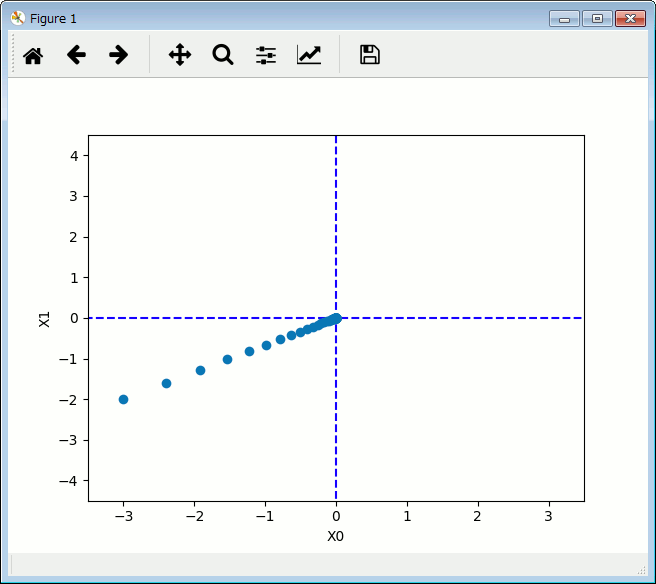Select the X0 axis label
The height and width of the screenshot is (584, 656).
coord(336,536)
